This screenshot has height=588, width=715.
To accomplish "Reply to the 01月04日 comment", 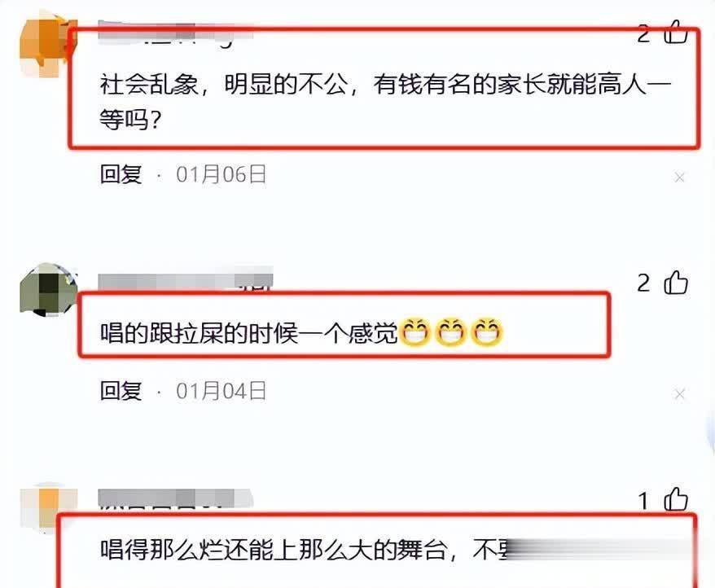I will click(x=121, y=391).
